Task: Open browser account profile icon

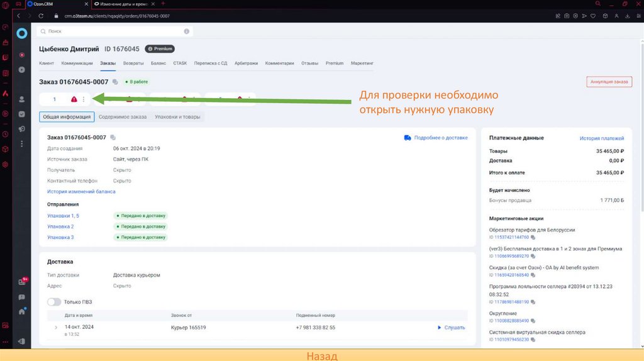Action: pyautogui.click(x=616, y=16)
